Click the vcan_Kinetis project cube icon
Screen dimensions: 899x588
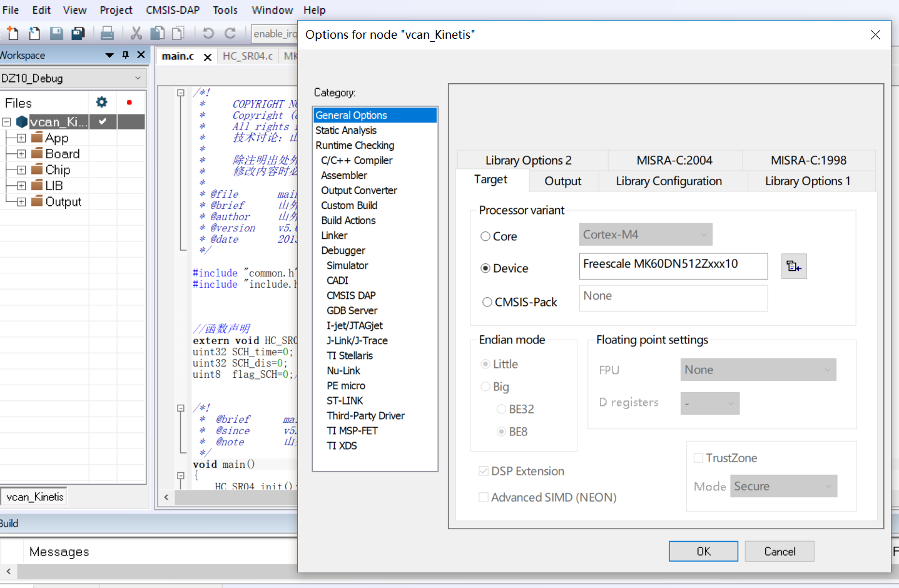click(22, 121)
